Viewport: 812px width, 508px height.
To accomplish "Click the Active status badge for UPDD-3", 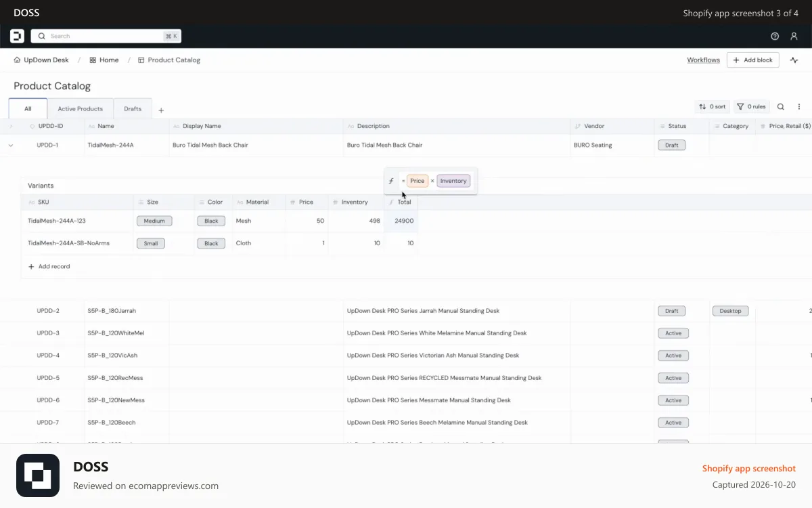I will [x=673, y=333].
